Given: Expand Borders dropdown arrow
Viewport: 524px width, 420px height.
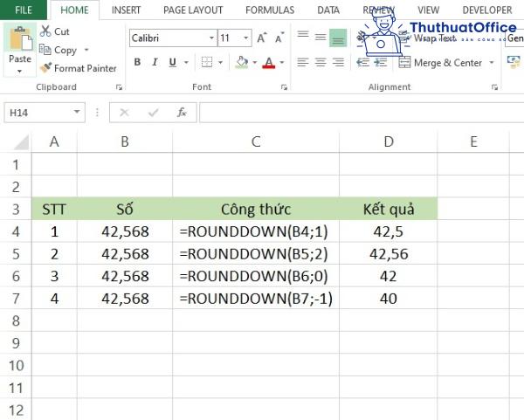Looking at the screenshot, I should (221, 62).
